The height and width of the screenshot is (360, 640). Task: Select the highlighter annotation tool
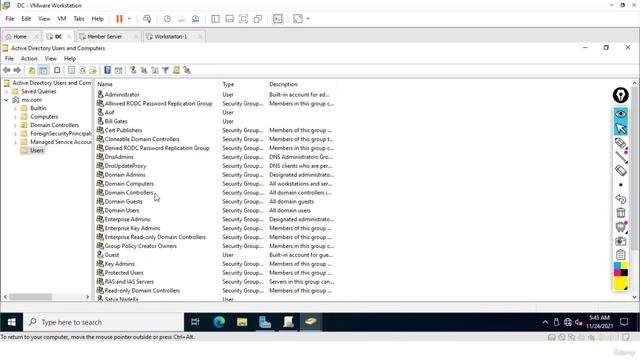[620, 143]
